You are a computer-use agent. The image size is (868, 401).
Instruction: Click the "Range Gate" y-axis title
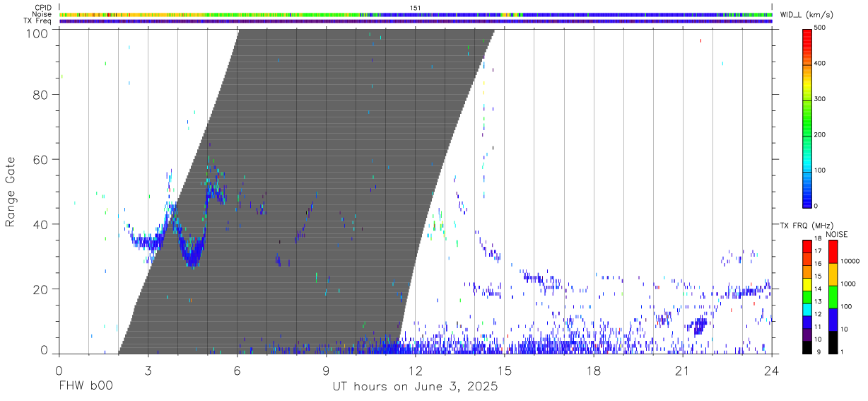click(x=11, y=191)
